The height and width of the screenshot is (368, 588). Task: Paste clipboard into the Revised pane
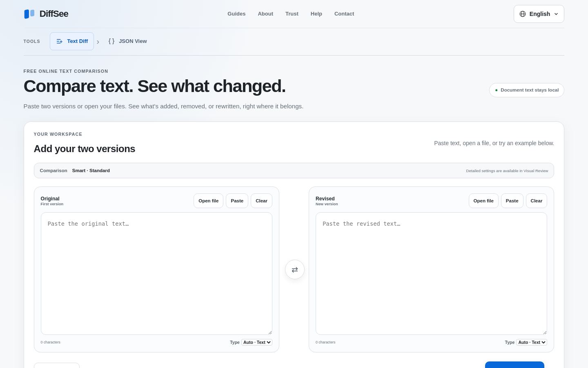tap(512, 201)
